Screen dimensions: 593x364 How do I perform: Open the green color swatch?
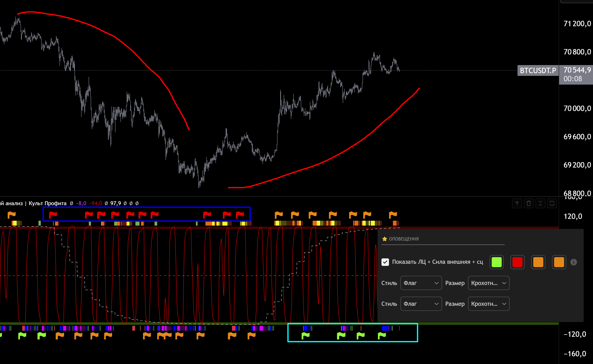pos(497,262)
